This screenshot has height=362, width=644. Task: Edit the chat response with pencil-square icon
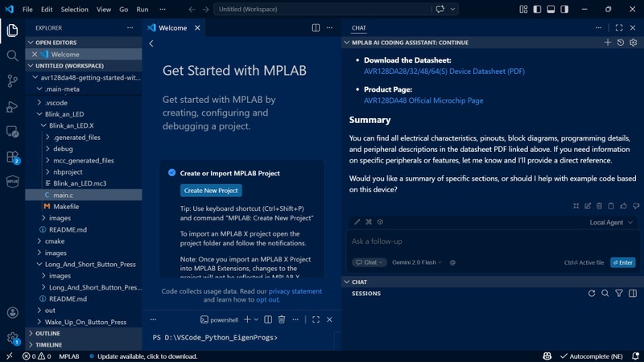point(588,206)
